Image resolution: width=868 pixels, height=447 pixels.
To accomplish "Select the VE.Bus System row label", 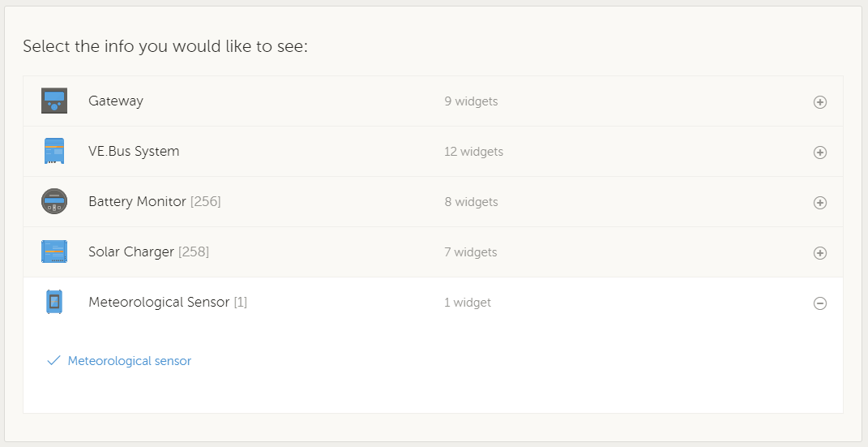I will coord(134,152).
